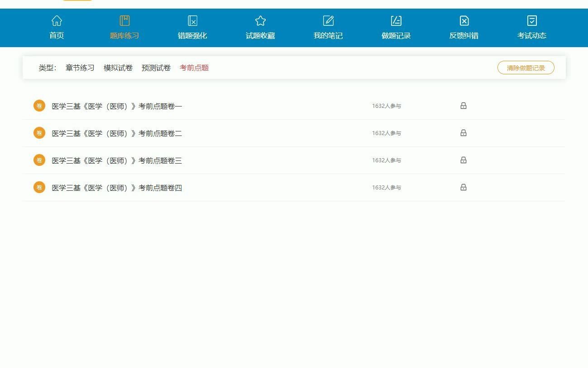The width and height of the screenshot is (588, 368).
Task: Open the 考试动态 navigation label
Action: [532, 35]
